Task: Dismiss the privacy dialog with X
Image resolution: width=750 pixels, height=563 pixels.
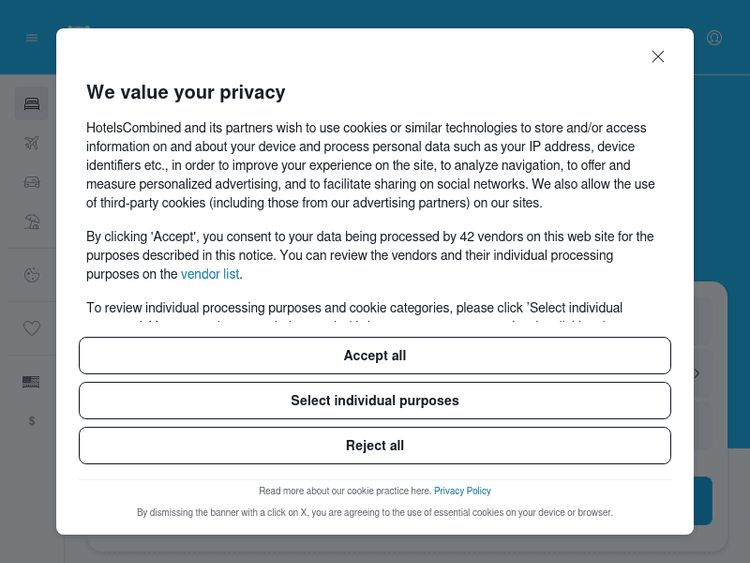Action: pyautogui.click(x=658, y=57)
